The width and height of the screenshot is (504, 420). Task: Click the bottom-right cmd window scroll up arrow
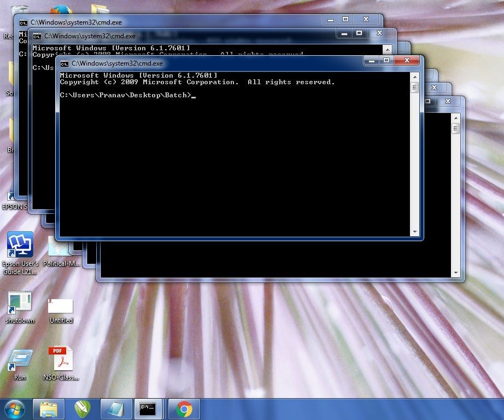[x=456, y=118]
